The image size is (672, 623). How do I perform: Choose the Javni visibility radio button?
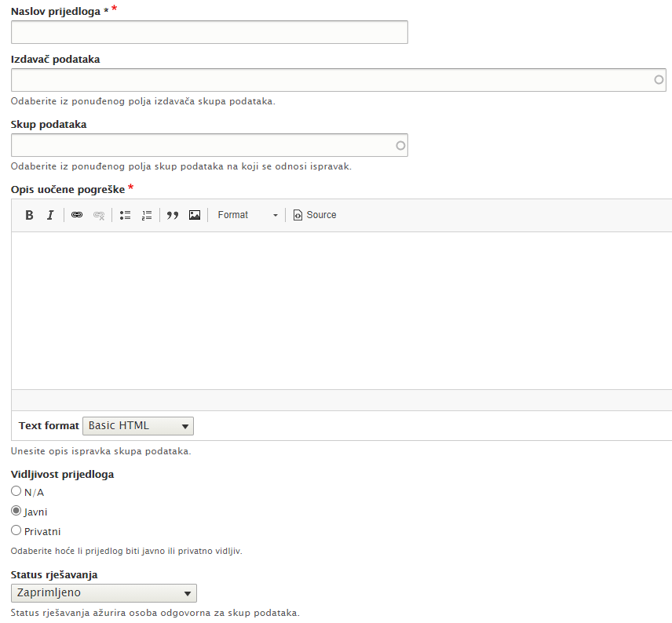16,511
